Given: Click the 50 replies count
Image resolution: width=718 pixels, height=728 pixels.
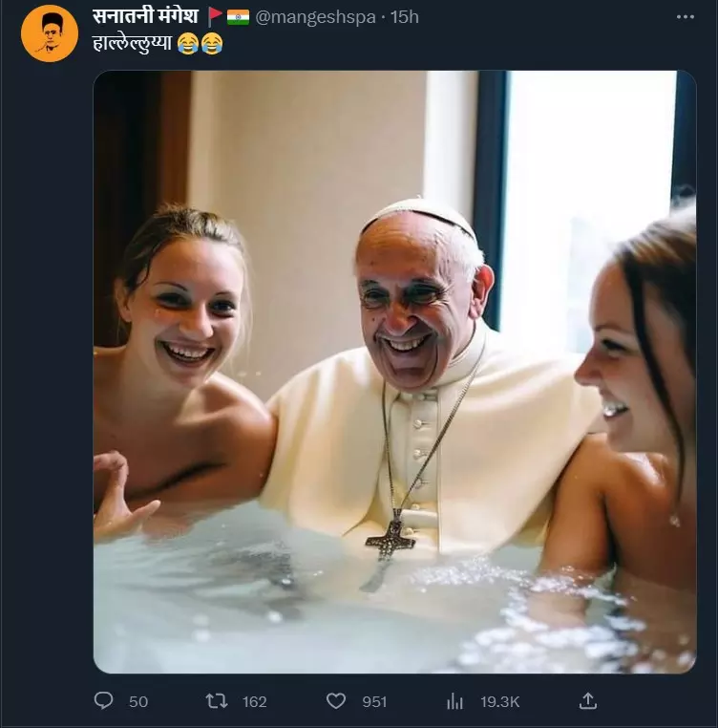Looking at the screenshot, I should click(x=138, y=701).
